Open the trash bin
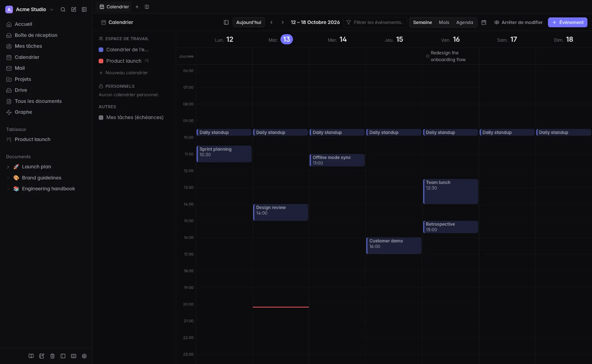The height and width of the screenshot is (364, 592). 52,356
